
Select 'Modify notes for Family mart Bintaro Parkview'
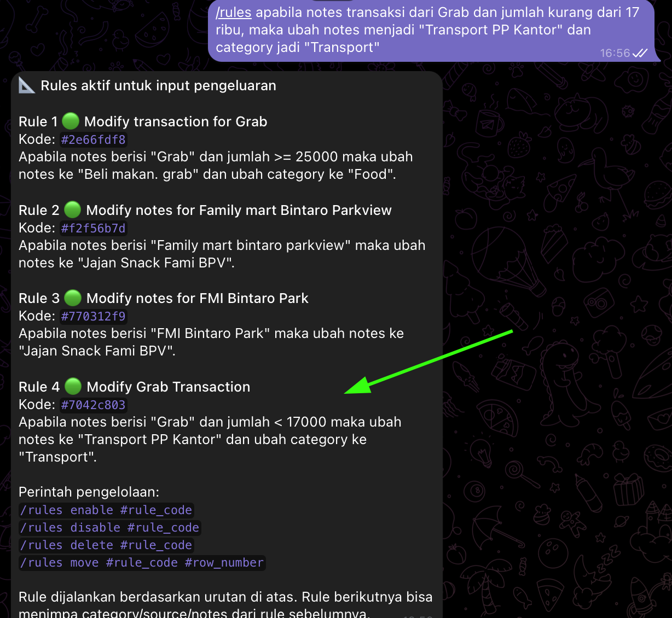(x=239, y=210)
